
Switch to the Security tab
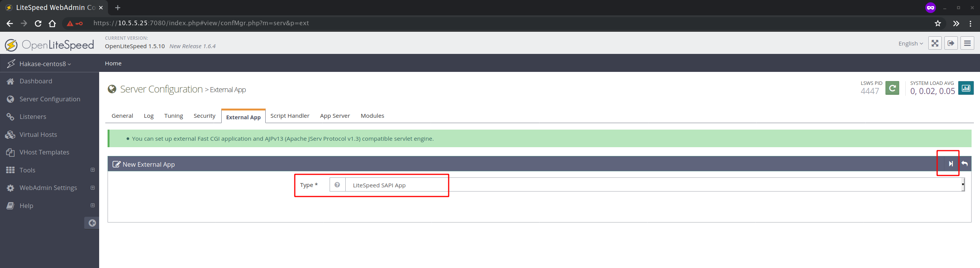click(x=204, y=116)
